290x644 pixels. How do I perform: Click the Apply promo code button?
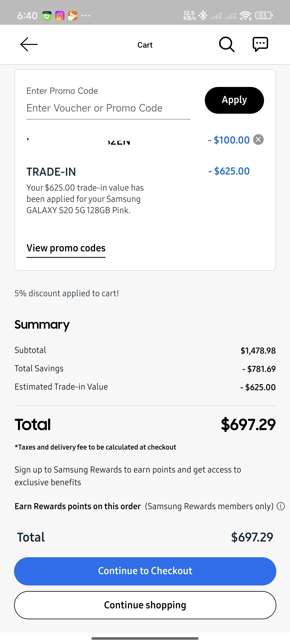[x=234, y=100]
